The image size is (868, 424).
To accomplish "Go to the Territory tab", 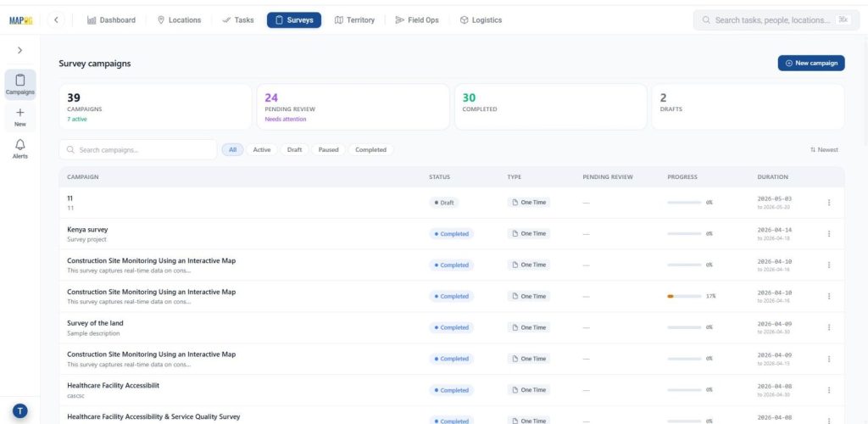I will pos(355,20).
